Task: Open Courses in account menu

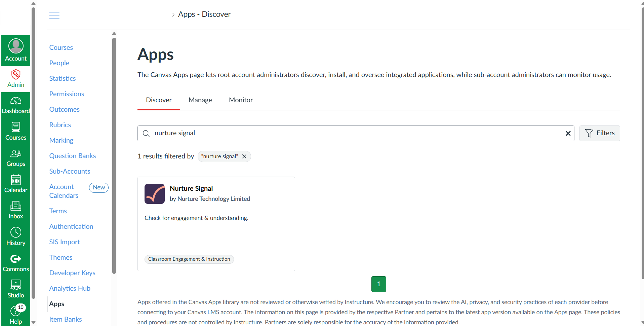Action: [61, 47]
